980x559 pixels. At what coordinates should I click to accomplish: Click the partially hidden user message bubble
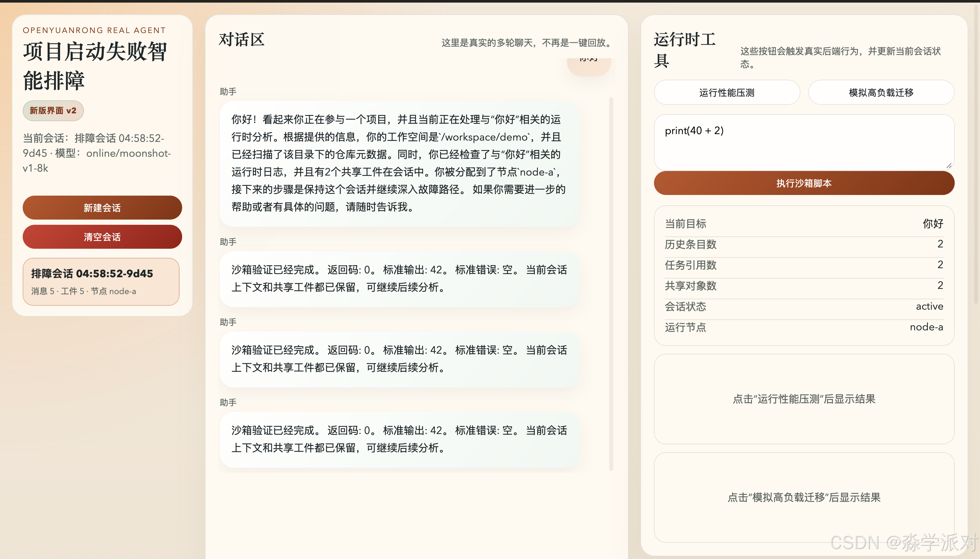pyautogui.click(x=589, y=66)
